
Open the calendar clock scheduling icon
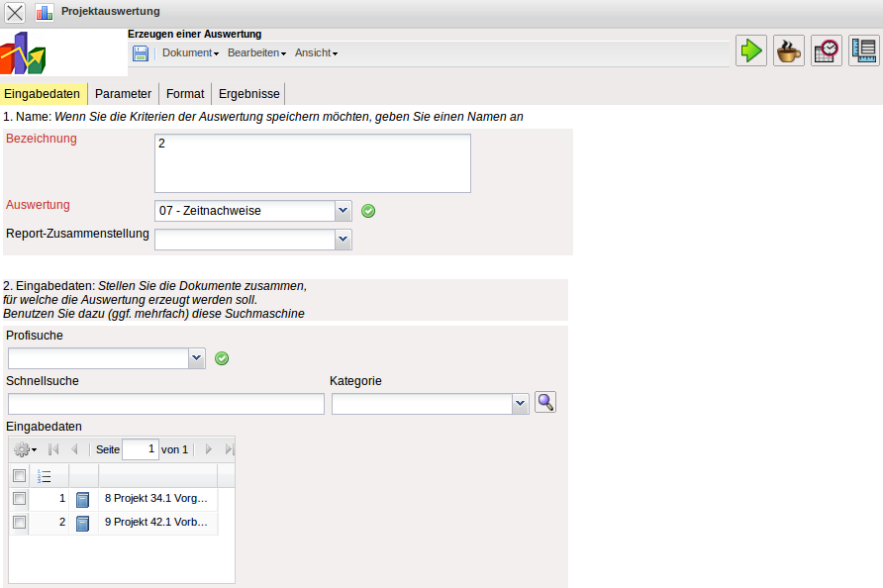pyautogui.click(x=827, y=50)
